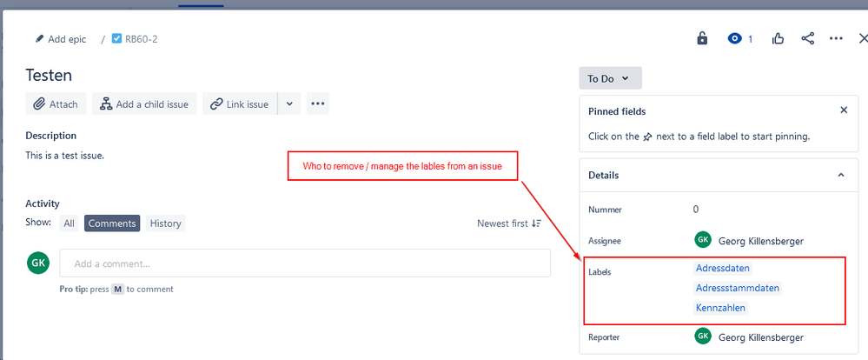Viewport: 868px width, 360px height.
Task: Click Add a child issue button
Action: pos(144,104)
